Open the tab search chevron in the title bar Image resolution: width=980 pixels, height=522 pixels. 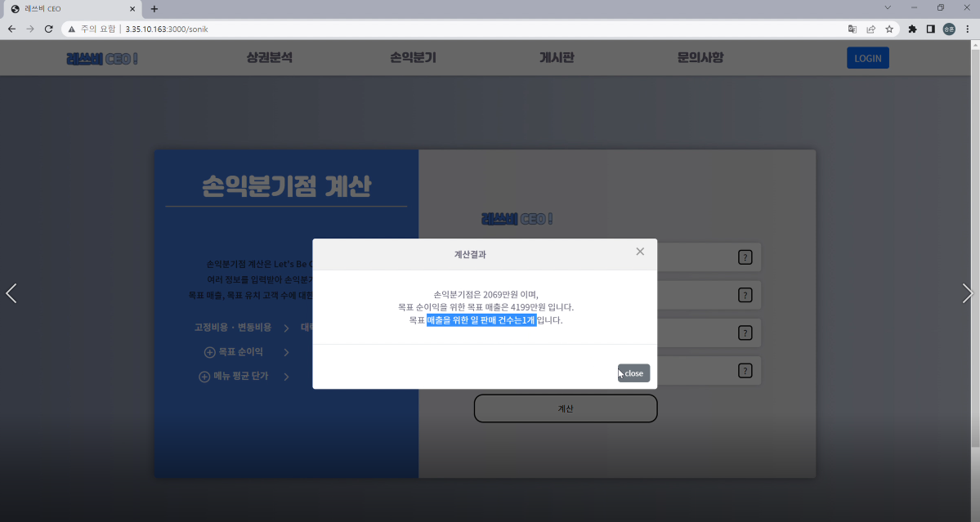(x=888, y=8)
